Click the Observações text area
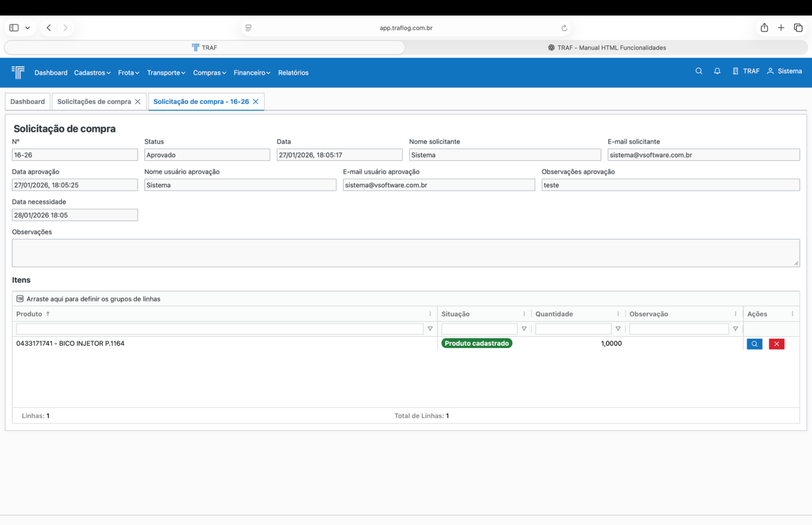This screenshot has width=812, height=525. pyautogui.click(x=405, y=253)
